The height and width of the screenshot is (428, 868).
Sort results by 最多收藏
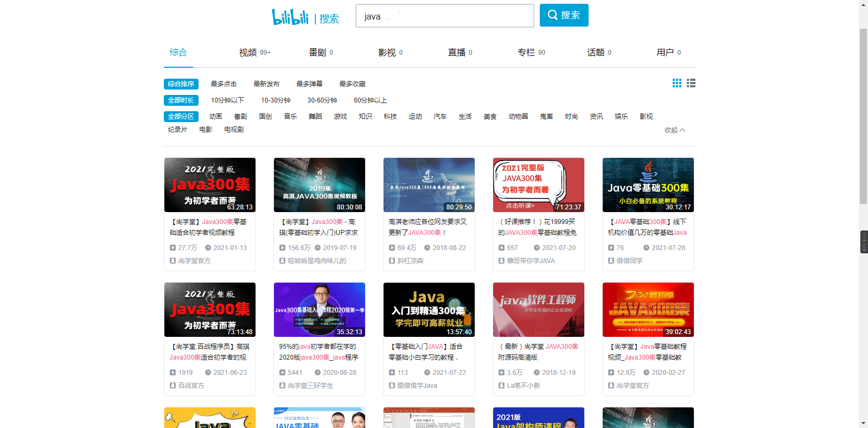point(352,84)
